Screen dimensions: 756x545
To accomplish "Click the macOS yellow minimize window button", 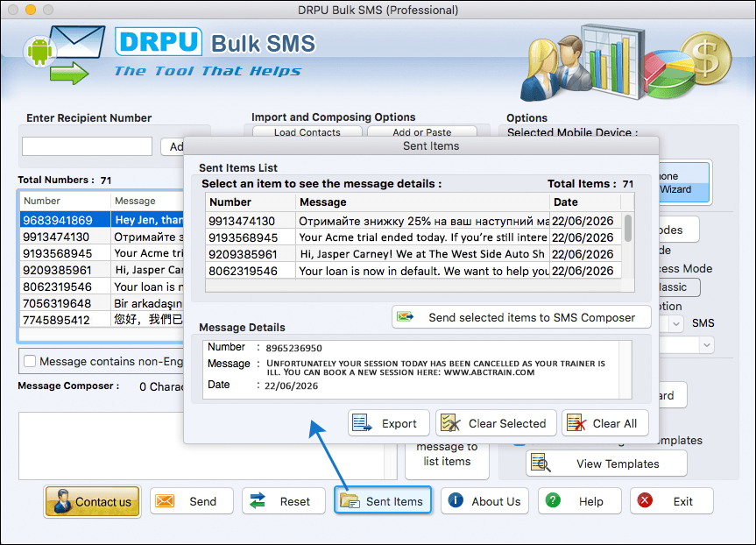I will tap(31, 10).
